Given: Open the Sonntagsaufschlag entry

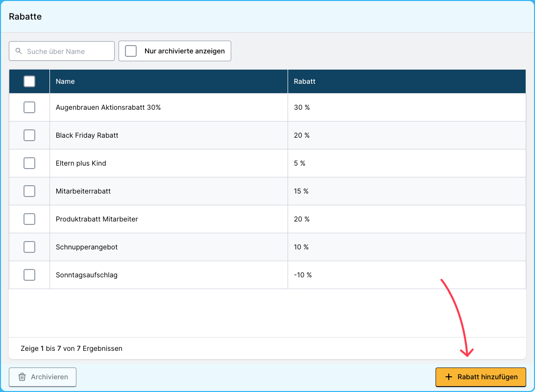Looking at the screenshot, I should click(x=87, y=275).
